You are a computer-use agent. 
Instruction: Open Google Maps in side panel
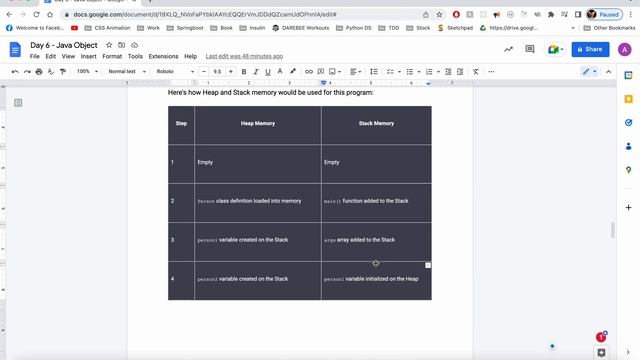(629, 170)
